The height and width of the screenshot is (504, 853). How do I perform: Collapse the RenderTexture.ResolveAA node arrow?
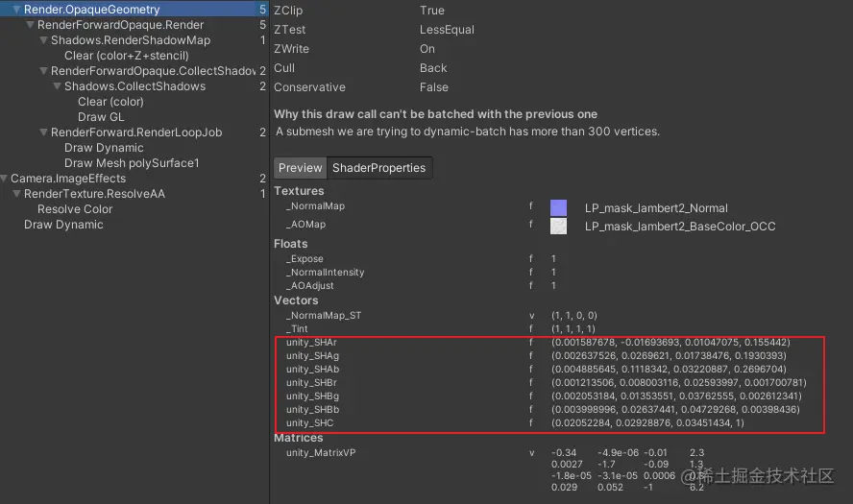pyautogui.click(x=16, y=194)
